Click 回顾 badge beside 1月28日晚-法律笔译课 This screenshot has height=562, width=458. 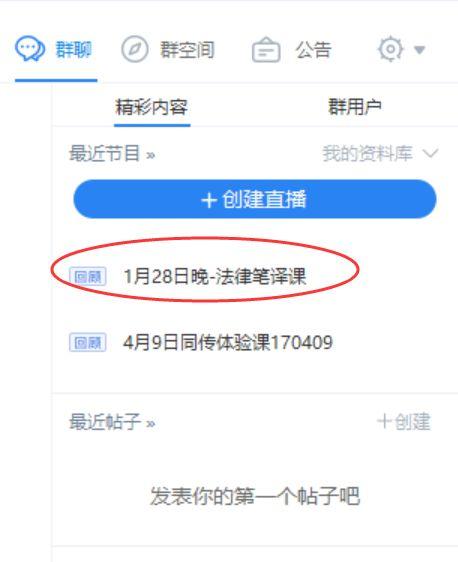click(x=87, y=277)
